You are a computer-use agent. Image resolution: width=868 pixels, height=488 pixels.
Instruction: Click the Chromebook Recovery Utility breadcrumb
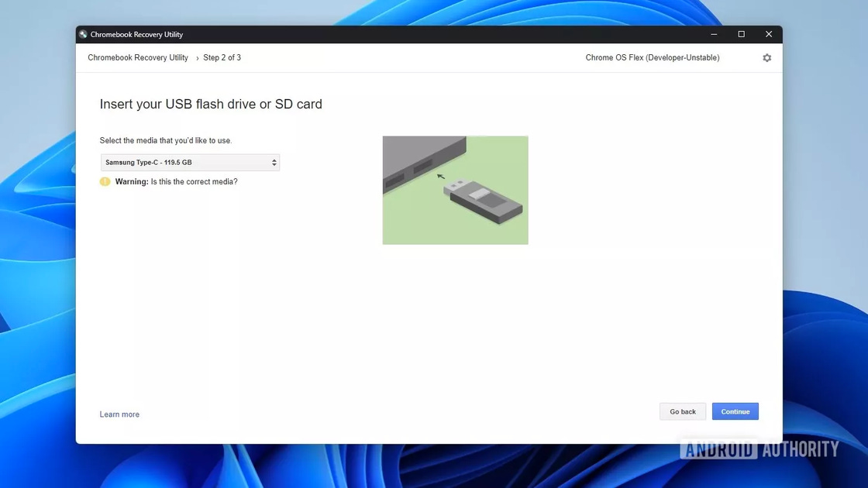point(138,57)
